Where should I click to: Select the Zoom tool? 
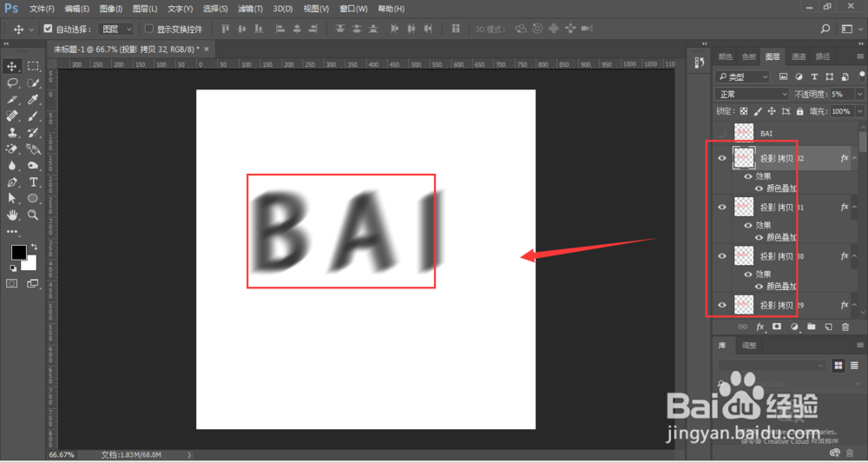[x=33, y=215]
